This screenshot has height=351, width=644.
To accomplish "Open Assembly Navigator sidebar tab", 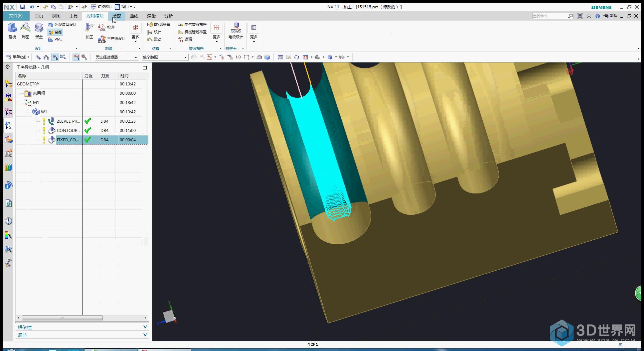I will pyautogui.click(x=9, y=83).
